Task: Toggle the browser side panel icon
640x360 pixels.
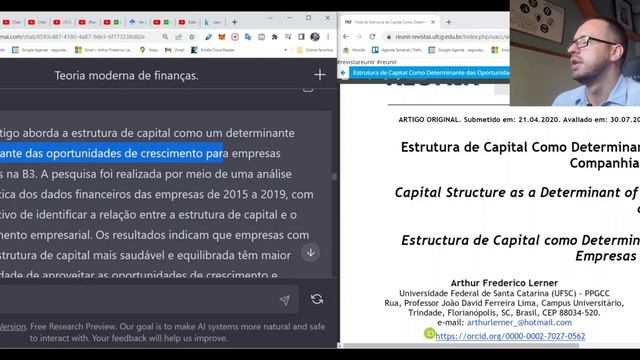Action: [x=301, y=37]
